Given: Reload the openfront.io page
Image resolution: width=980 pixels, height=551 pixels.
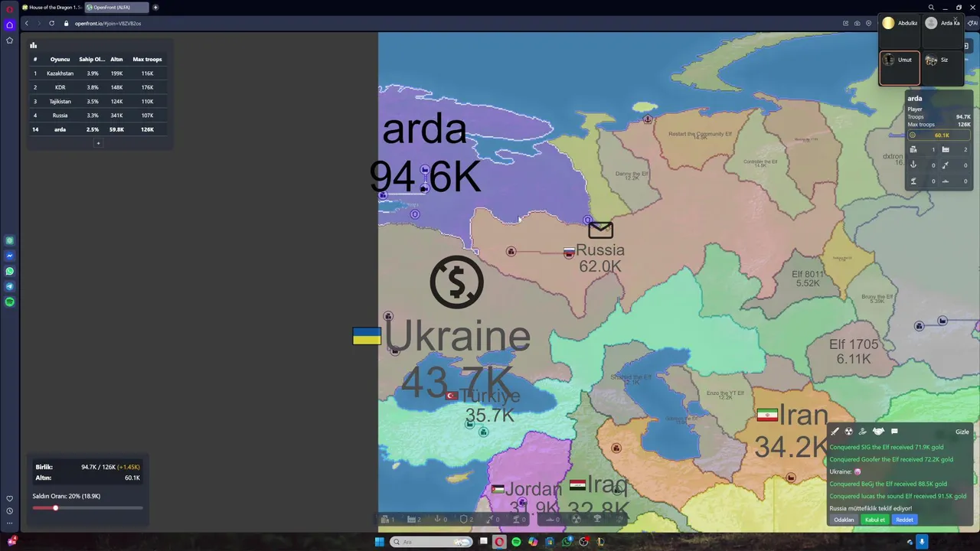Looking at the screenshot, I should pyautogui.click(x=52, y=23).
